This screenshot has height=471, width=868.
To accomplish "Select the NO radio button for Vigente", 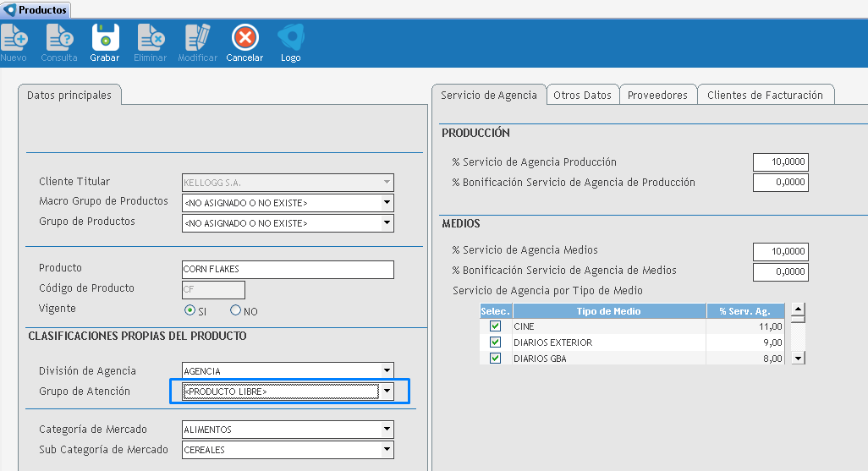I will pyautogui.click(x=235, y=310).
